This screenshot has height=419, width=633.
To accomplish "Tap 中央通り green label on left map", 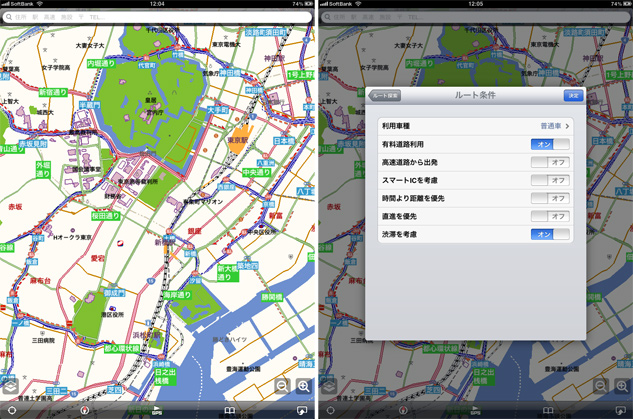I will coord(256,172).
